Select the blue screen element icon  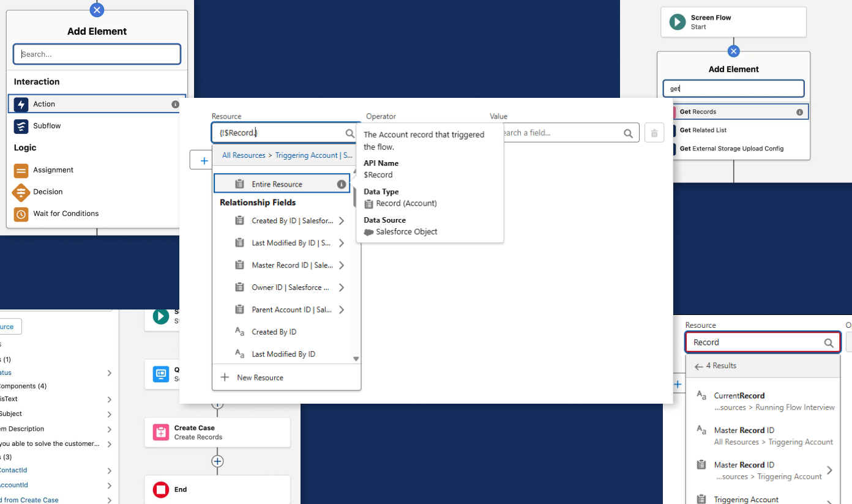pyautogui.click(x=160, y=374)
